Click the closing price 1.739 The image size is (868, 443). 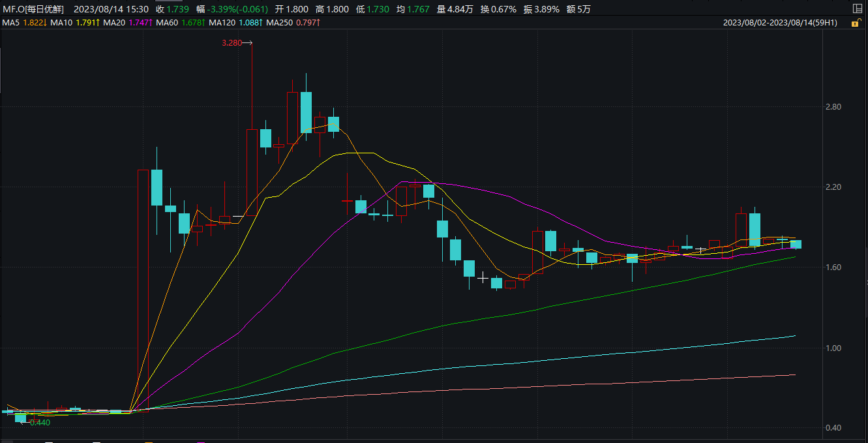[178, 9]
